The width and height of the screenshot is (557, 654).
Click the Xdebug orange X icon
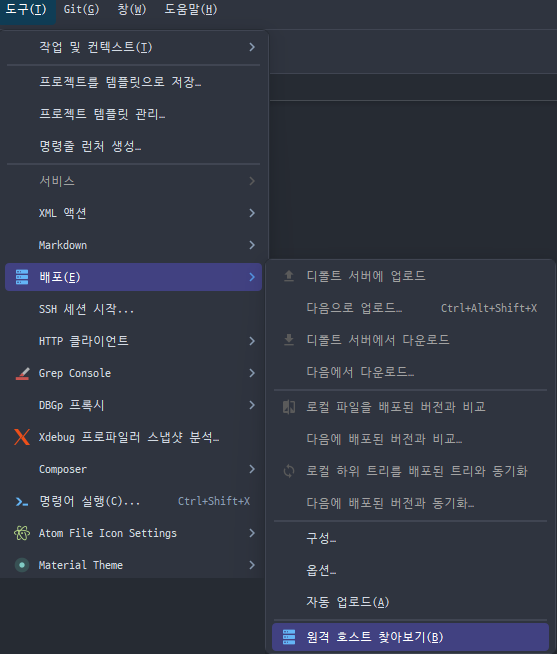click(x=22, y=437)
